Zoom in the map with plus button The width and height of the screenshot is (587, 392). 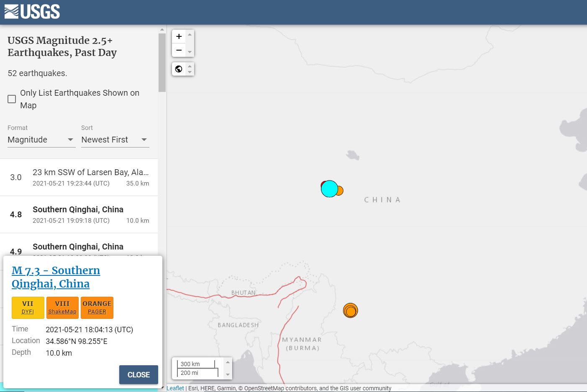point(179,36)
